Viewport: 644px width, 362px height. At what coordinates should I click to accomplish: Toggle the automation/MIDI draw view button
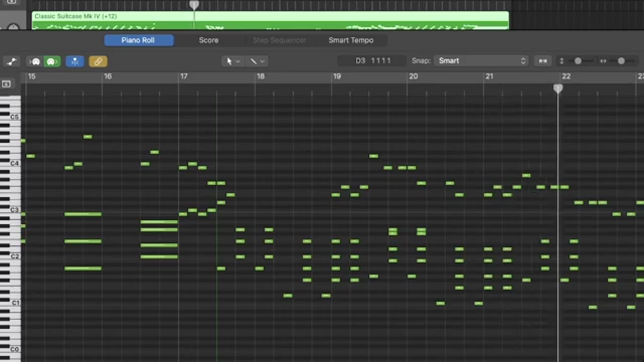click(12, 61)
